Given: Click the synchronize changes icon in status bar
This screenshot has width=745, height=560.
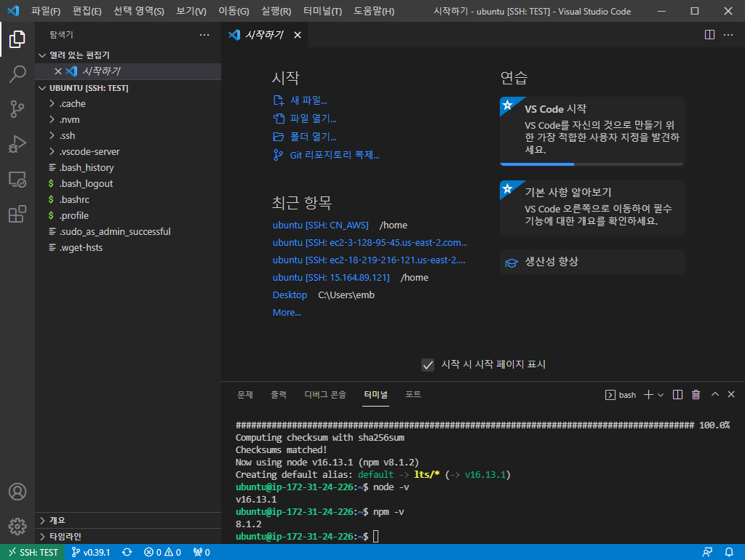Looking at the screenshot, I should point(127,553).
